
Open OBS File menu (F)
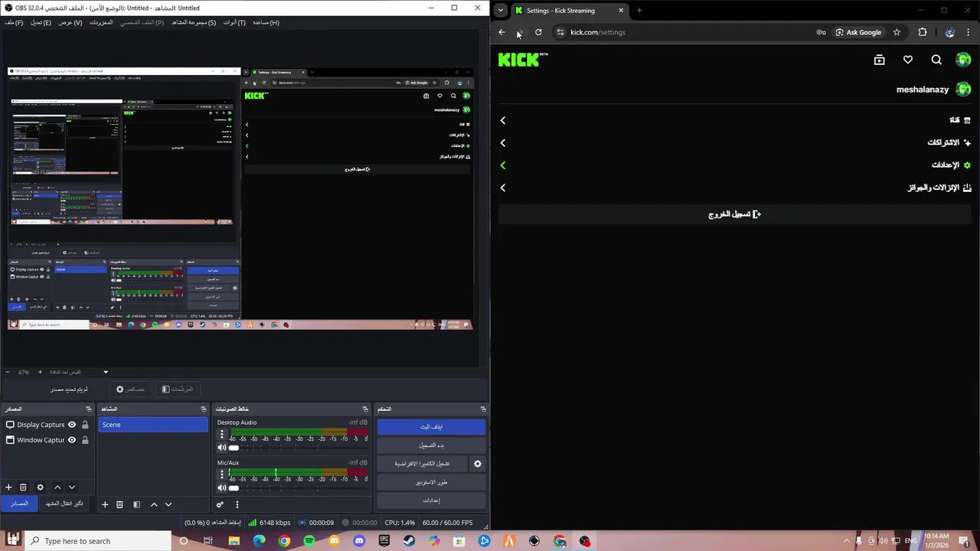(x=14, y=22)
